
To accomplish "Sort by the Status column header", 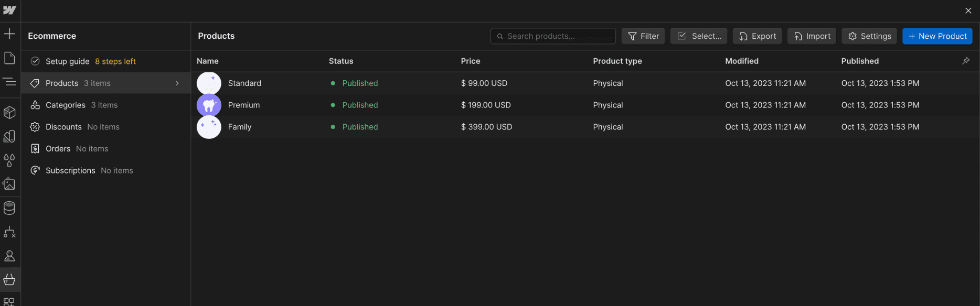I will point(341,61).
